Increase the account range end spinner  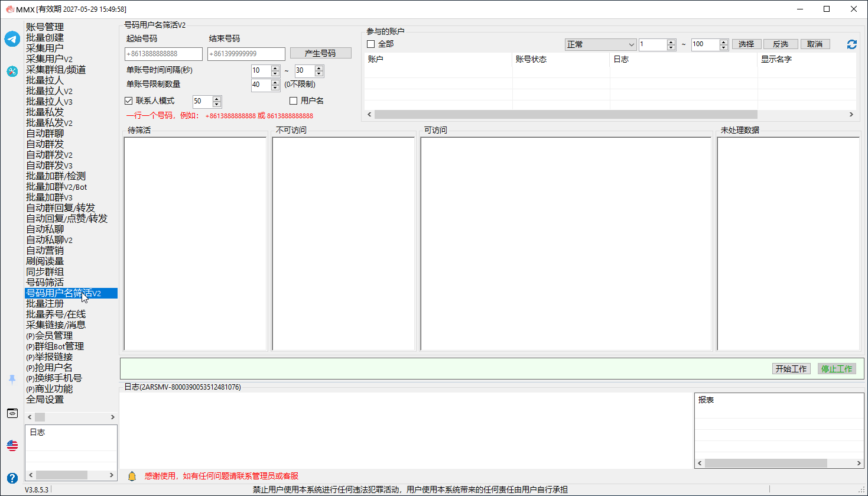tap(724, 42)
